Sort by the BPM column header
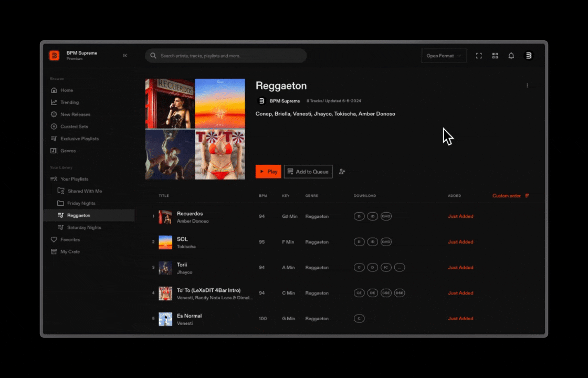 click(x=263, y=196)
